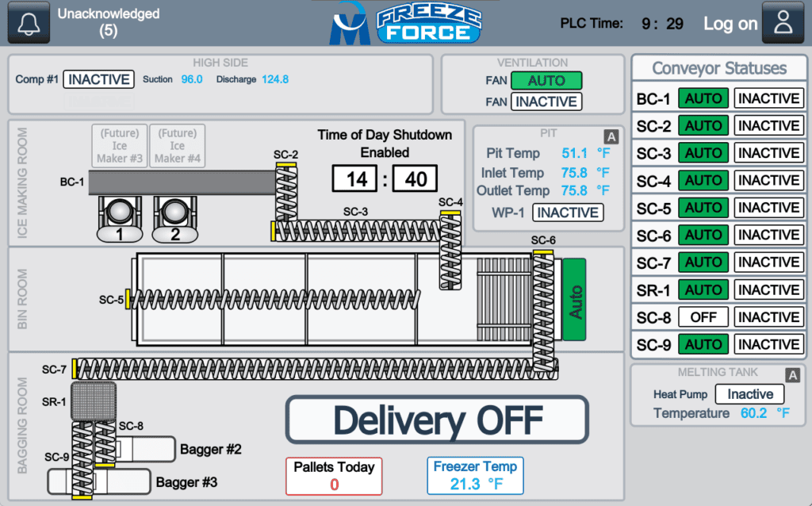Click Unacknowledged (5) alarm text

point(108,21)
